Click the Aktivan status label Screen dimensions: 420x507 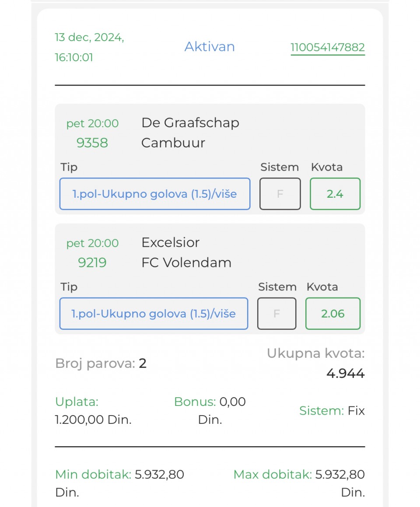click(x=210, y=46)
